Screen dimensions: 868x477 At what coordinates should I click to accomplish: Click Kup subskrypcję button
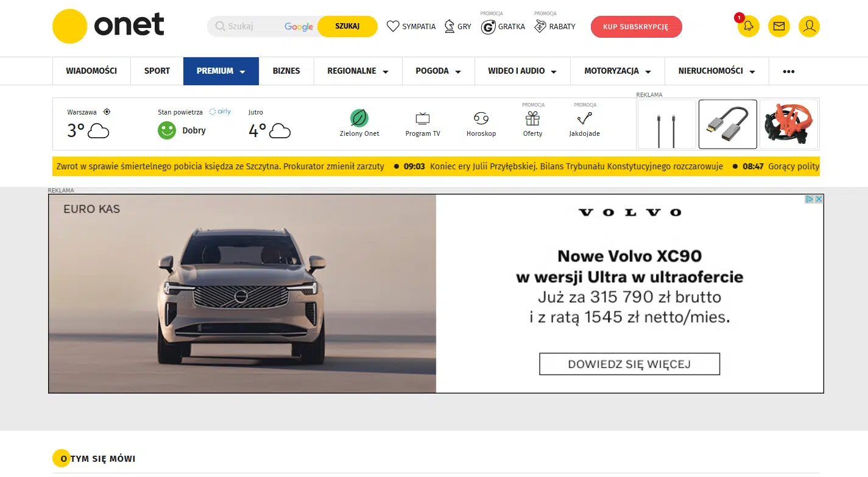coord(636,27)
